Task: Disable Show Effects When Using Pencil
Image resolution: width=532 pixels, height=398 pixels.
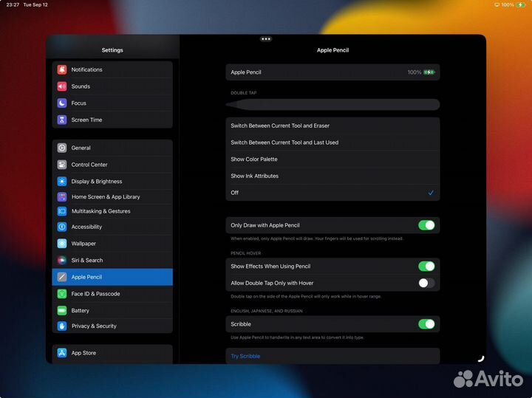Action: point(426,266)
